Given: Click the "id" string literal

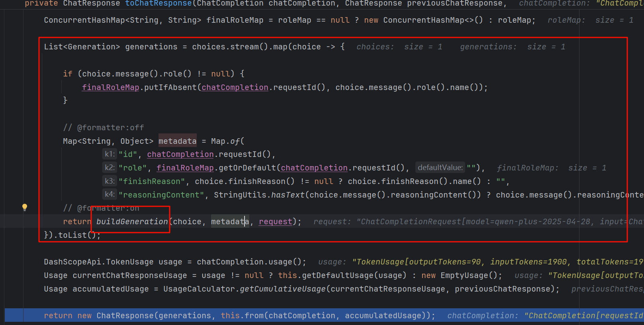Looking at the screenshot, I should pos(128,154).
